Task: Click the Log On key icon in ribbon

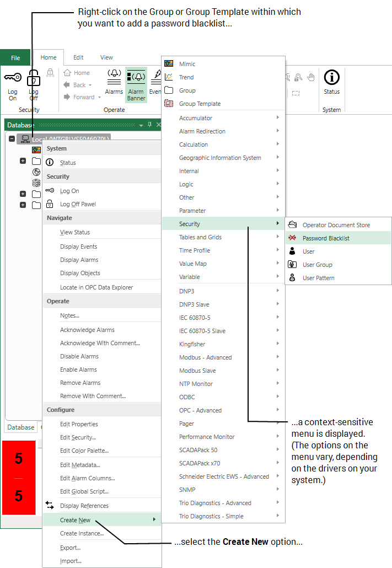Action: coord(13,77)
